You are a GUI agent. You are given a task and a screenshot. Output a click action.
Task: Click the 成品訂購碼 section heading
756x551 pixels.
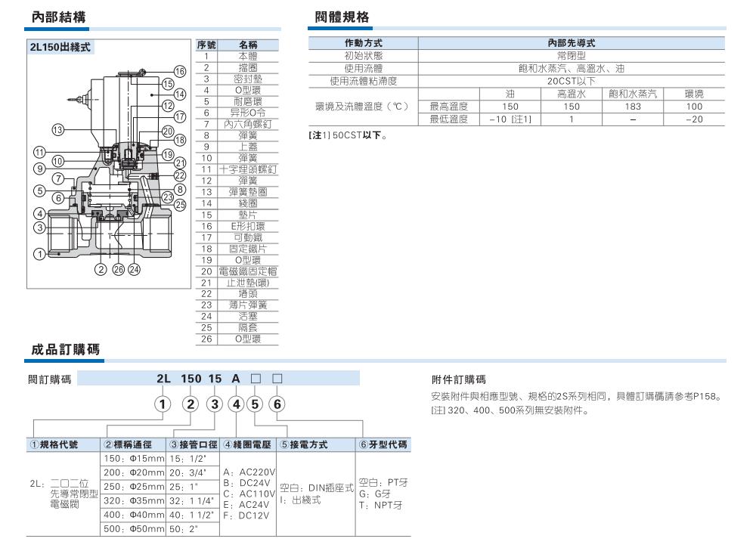click(64, 350)
